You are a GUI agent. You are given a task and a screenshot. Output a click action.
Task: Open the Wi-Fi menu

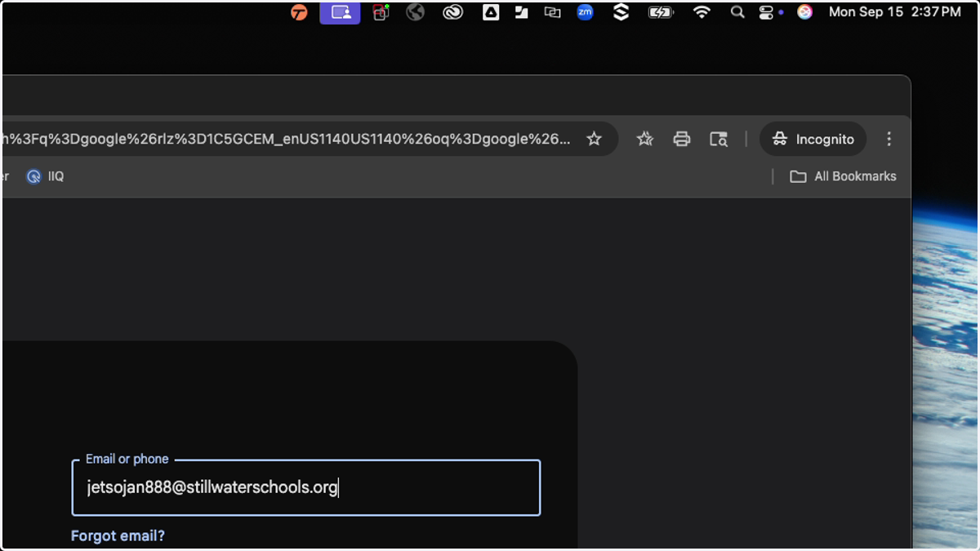click(702, 12)
